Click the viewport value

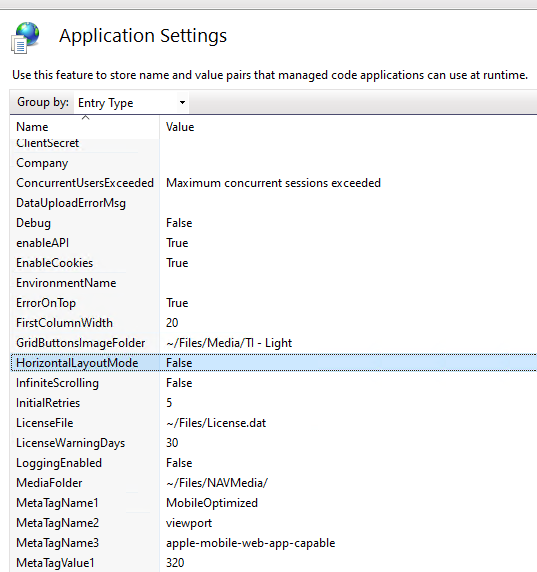pos(189,523)
